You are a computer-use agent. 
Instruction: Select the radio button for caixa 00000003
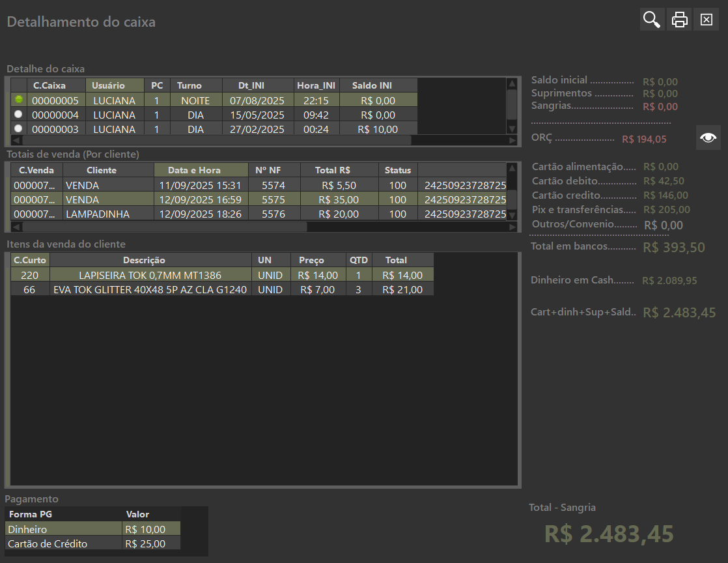point(18,128)
